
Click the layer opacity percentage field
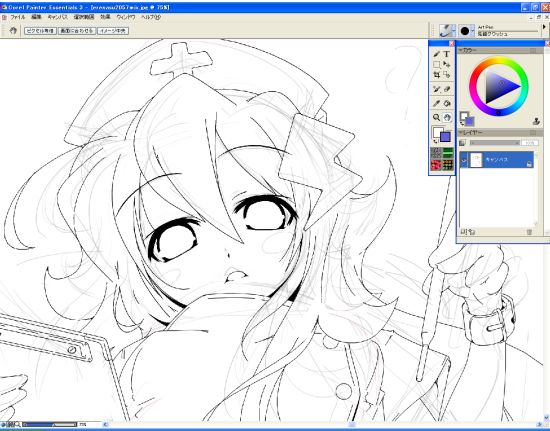tap(530, 143)
